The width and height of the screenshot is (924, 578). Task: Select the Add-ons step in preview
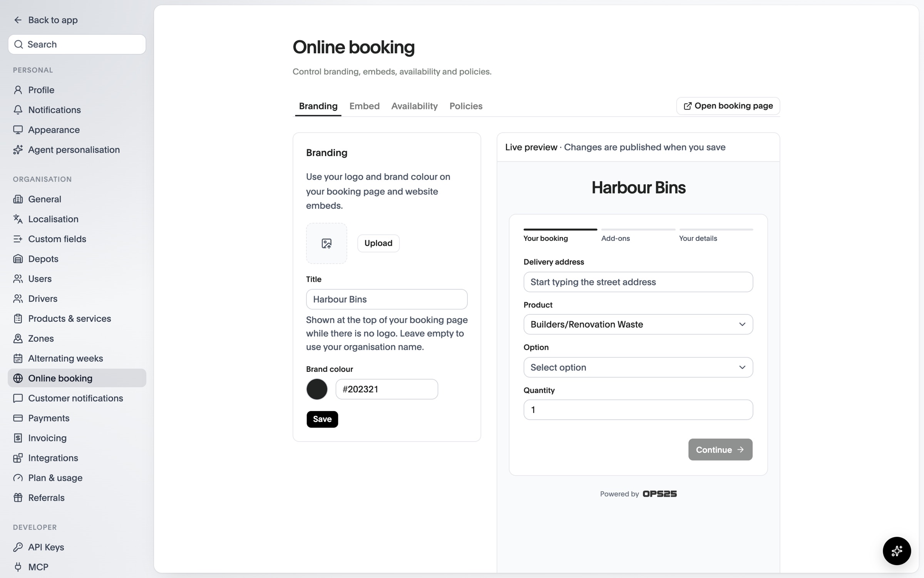pyautogui.click(x=638, y=235)
